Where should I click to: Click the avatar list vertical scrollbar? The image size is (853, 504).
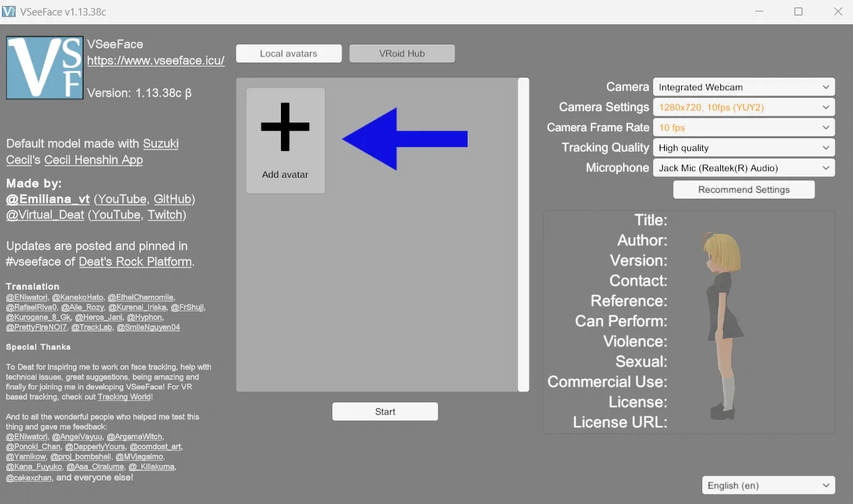pos(523,234)
